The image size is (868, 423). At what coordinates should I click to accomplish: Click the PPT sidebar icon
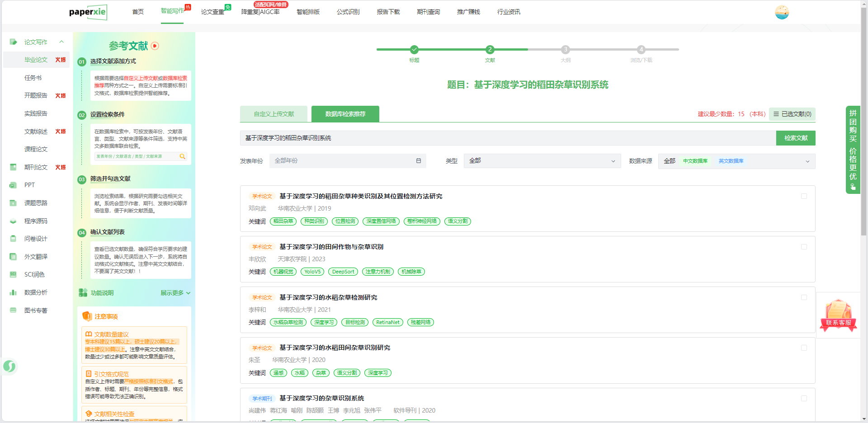click(x=13, y=185)
